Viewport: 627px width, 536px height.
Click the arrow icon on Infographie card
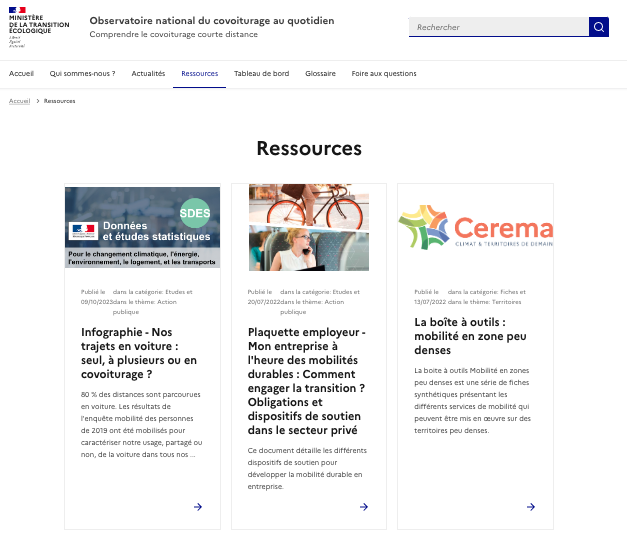click(198, 507)
